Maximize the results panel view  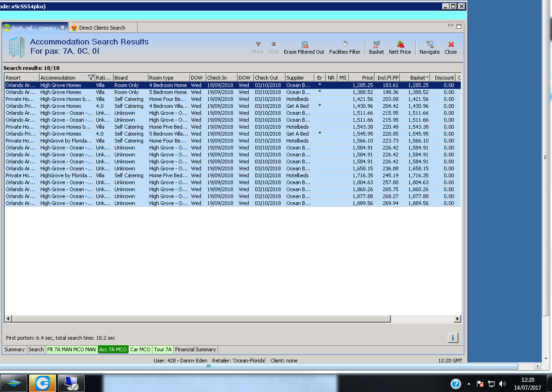tap(459, 26)
